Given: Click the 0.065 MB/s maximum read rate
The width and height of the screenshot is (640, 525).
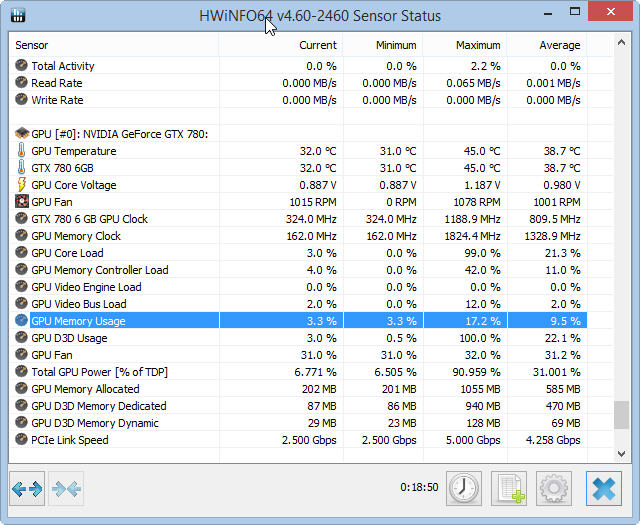Looking at the screenshot, I should point(473,83).
